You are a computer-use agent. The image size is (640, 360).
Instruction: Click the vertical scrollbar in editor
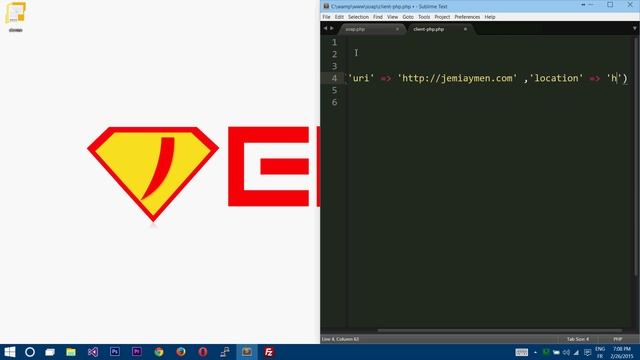point(636,157)
